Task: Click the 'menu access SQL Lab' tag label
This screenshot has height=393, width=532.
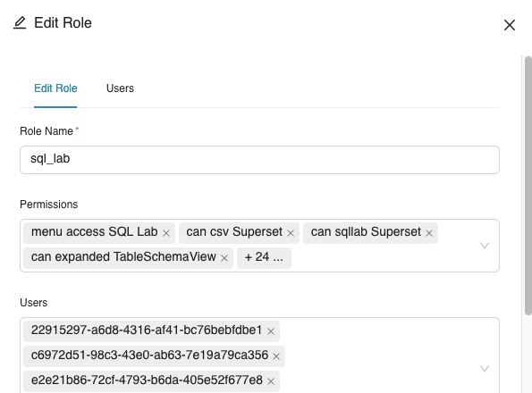Action: [x=94, y=232]
